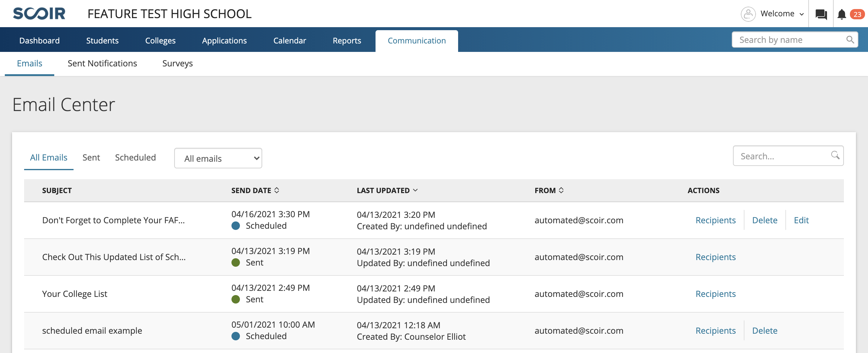Select subject "Check Out This Updated List of Sch..."
The image size is (868, 353).
[114, 257]
